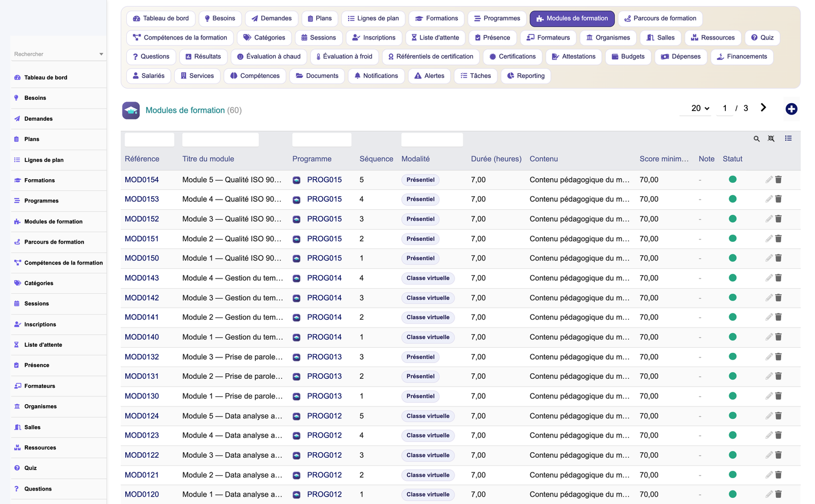Open column list options icon

click(x=788, y=138)
